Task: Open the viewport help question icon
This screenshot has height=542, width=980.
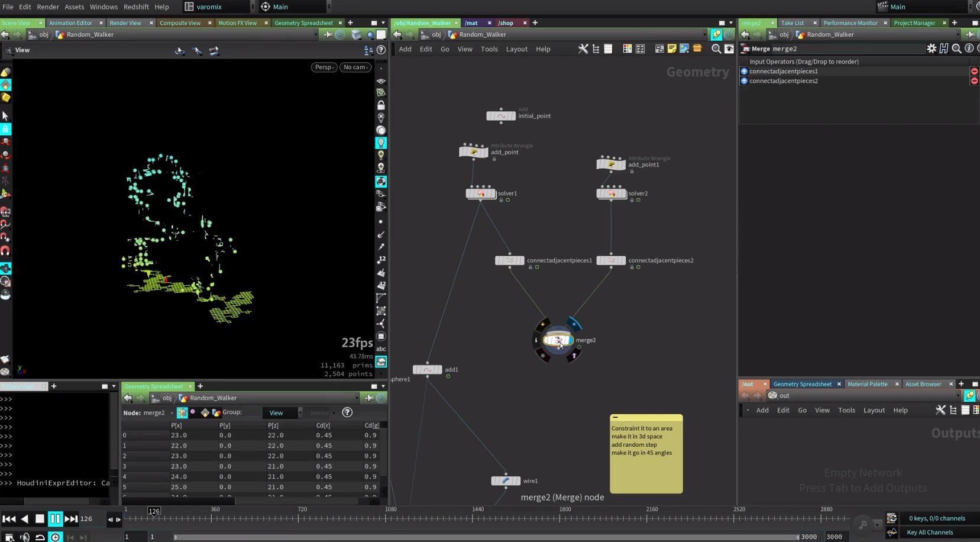Action: click(x=381, y=50)
